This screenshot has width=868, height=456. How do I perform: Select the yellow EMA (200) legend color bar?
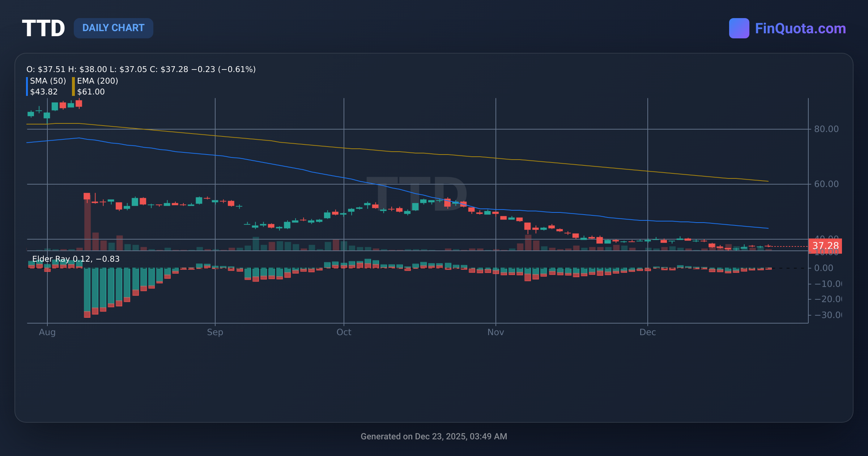73,86
